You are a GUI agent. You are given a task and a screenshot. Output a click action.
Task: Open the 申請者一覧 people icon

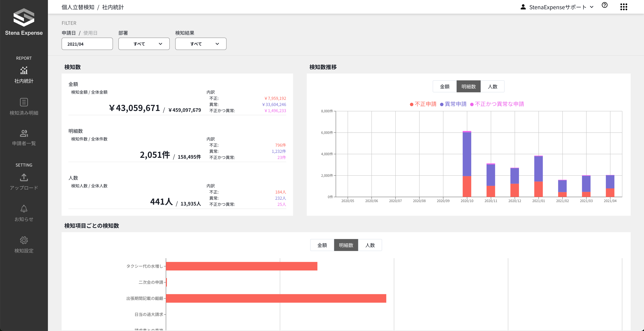[24, 133]
